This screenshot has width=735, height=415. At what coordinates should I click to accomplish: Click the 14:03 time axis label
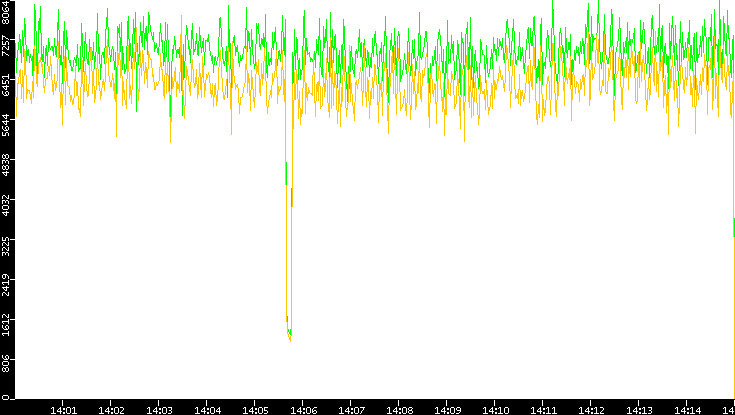click(x=159, y=410)
